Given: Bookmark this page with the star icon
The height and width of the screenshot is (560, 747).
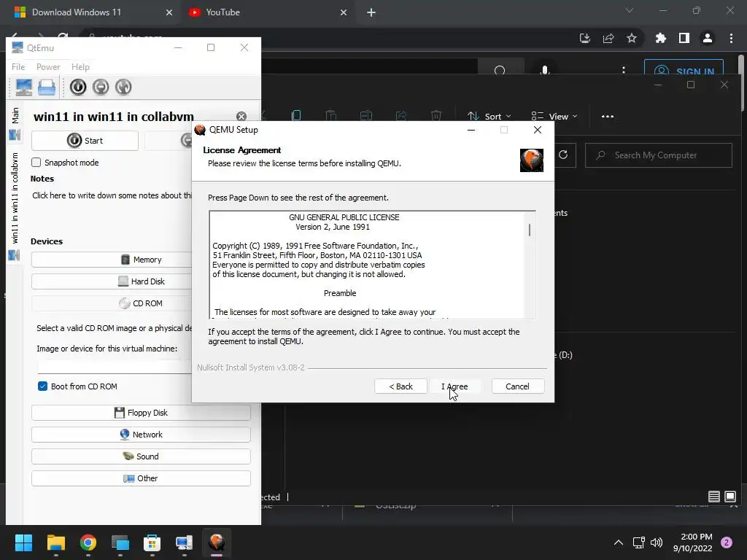Looking at the screenshot, I should [x=632, y=38].
